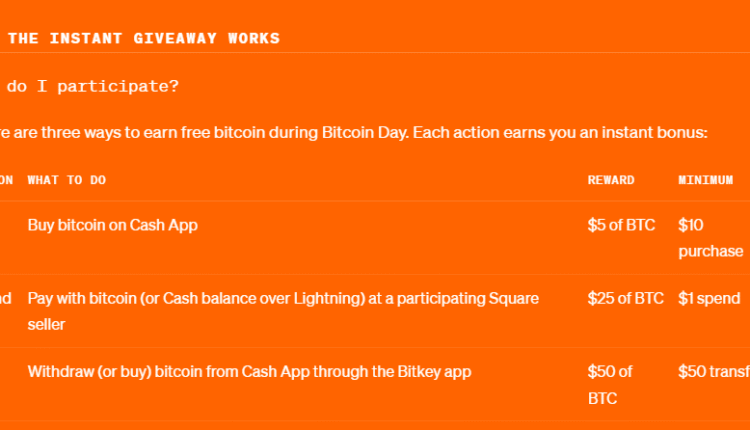Click the "$50 of BTC" reward cell

610,384
